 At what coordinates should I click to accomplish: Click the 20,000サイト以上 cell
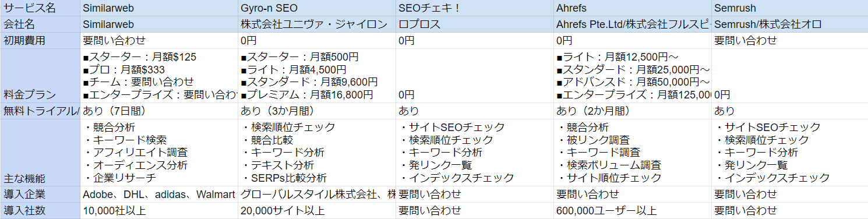[317, 210]
